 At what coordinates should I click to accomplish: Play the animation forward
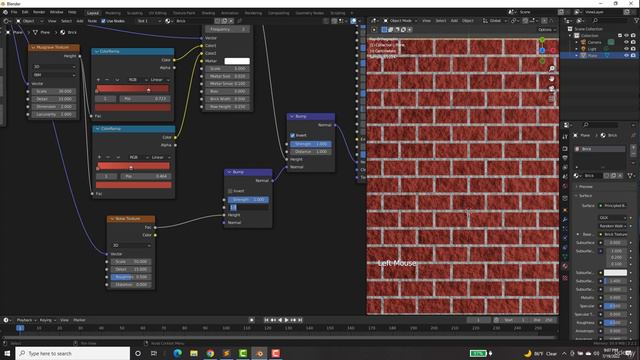click(x=287, y=320)
